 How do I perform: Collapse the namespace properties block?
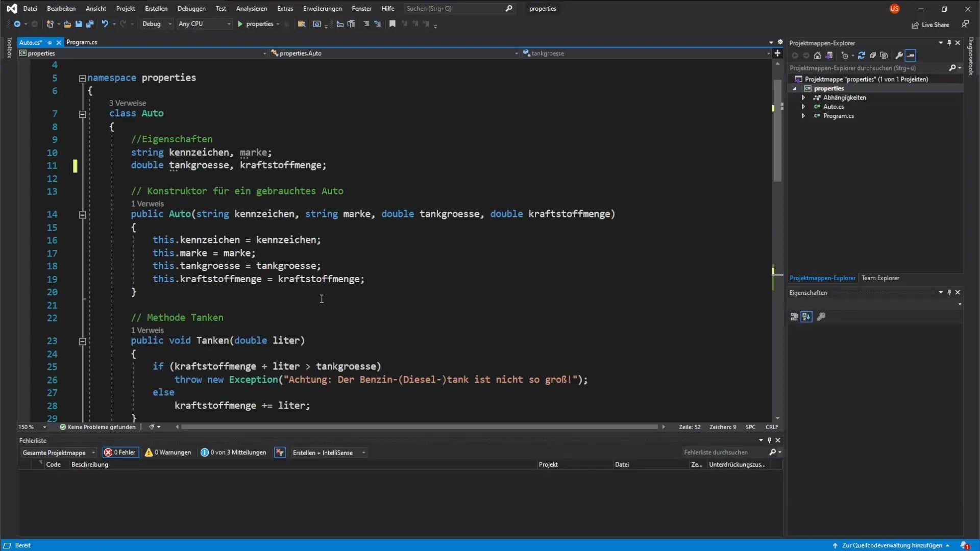click(x=82, y=79)
